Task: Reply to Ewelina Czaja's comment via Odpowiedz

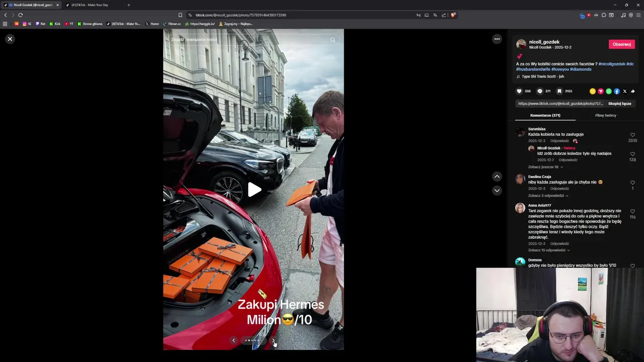Action: pos(559,189)
